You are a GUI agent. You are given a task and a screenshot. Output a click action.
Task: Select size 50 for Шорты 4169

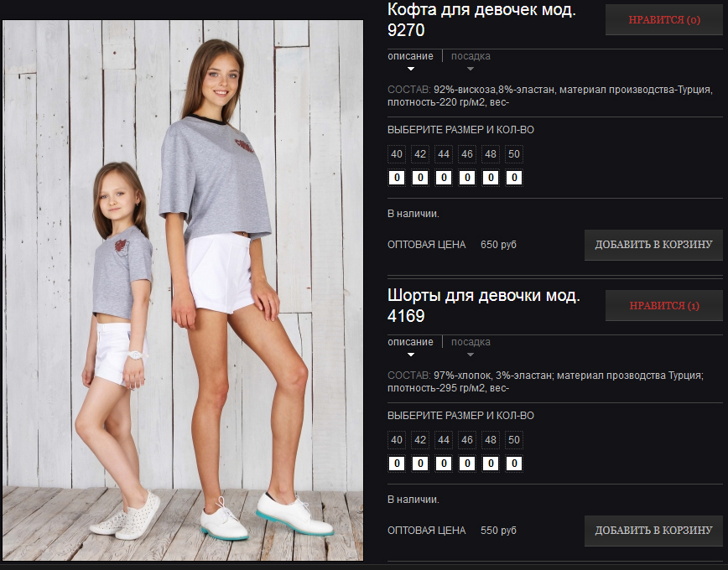(x=514, y=440)
